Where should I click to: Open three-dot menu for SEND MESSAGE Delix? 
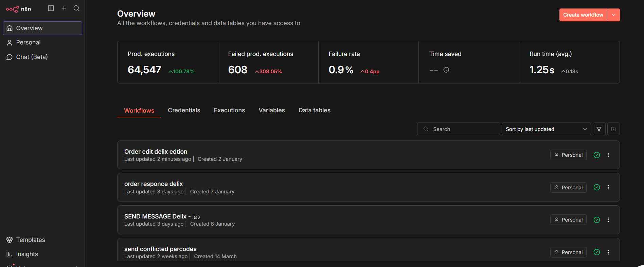(608, 220)
